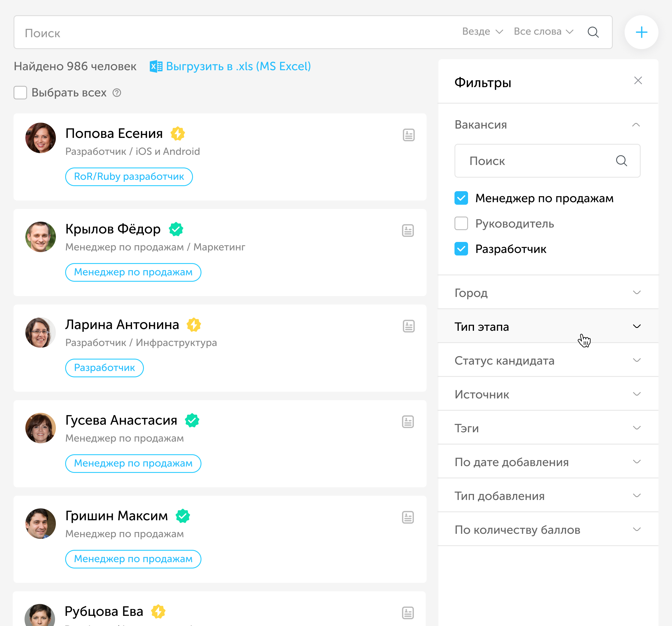
Task: Collapse the Вакансия filter section
Action: tap(636, 125)
